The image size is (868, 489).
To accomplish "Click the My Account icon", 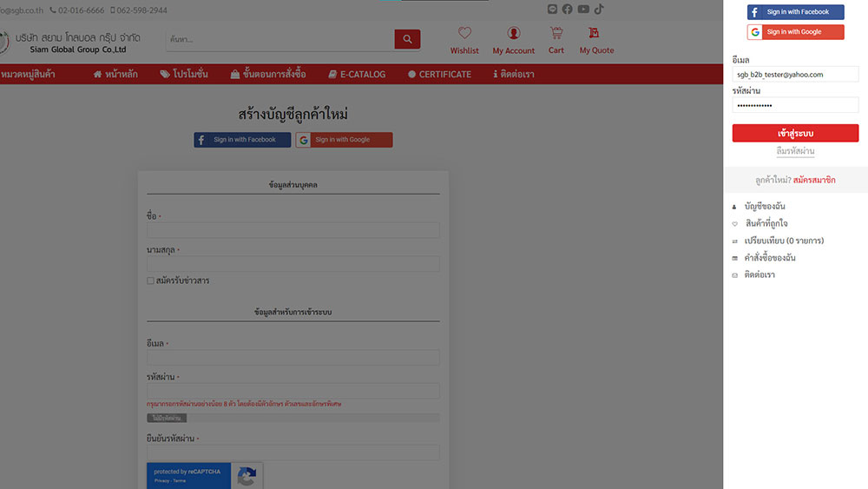I will (x=514, y=33).
